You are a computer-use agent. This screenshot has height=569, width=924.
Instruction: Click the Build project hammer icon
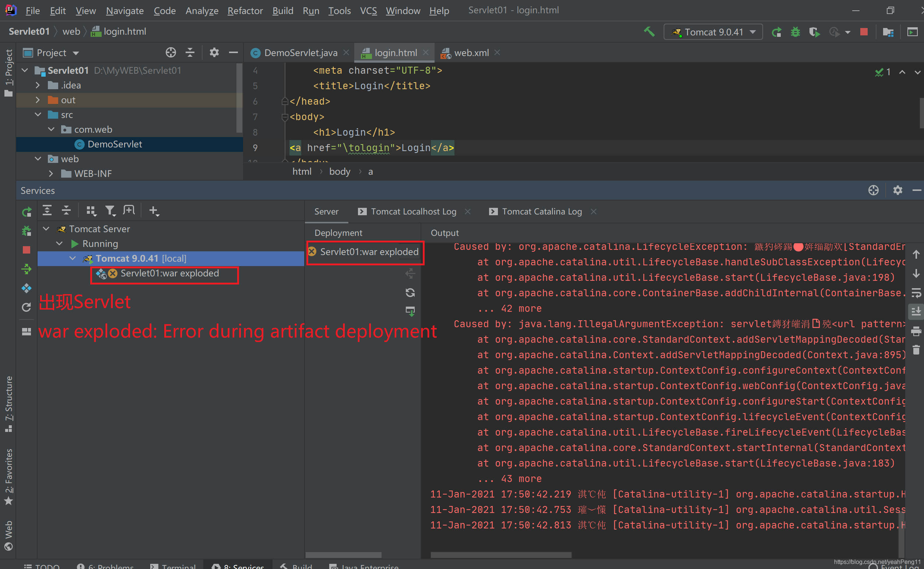tap(650, 32)
